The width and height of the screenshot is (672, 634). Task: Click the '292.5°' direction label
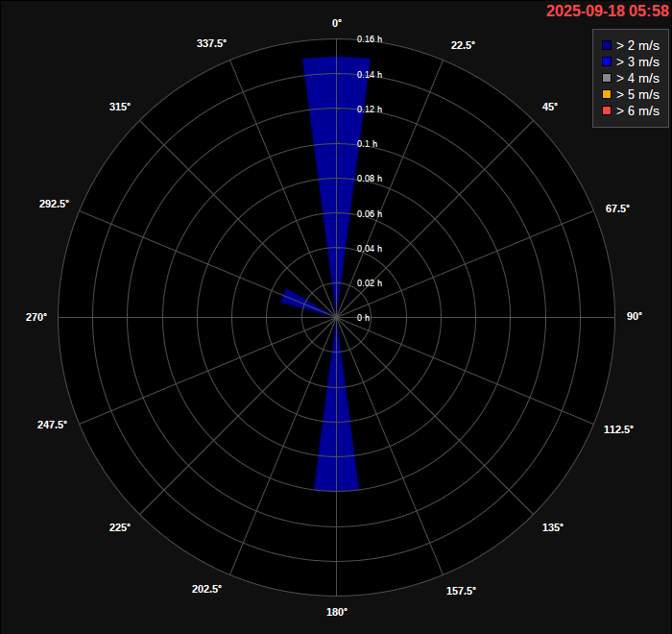pyautogui.click(x=54, y=204)
